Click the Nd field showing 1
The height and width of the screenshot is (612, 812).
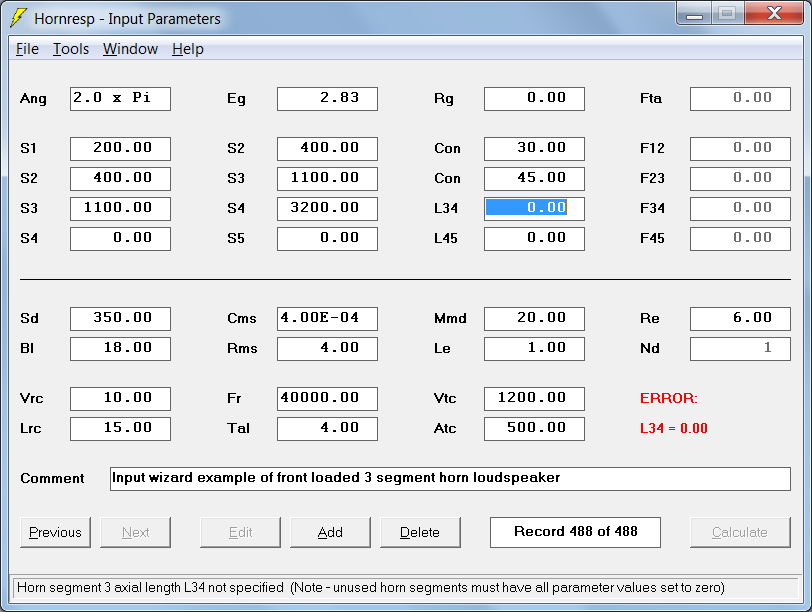click(741, 349)
